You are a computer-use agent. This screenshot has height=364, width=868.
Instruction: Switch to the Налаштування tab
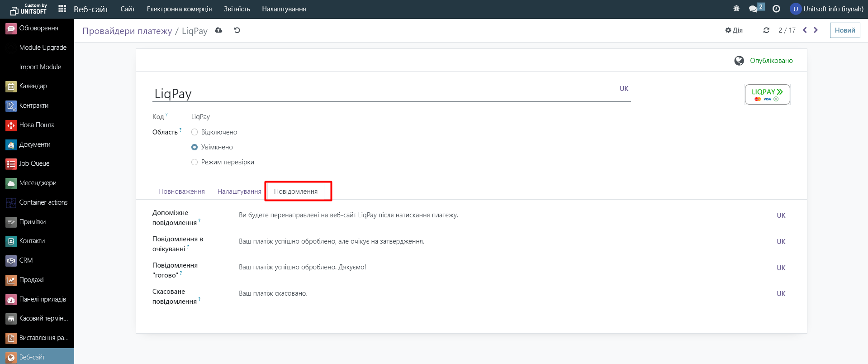(x=239, y=192)
